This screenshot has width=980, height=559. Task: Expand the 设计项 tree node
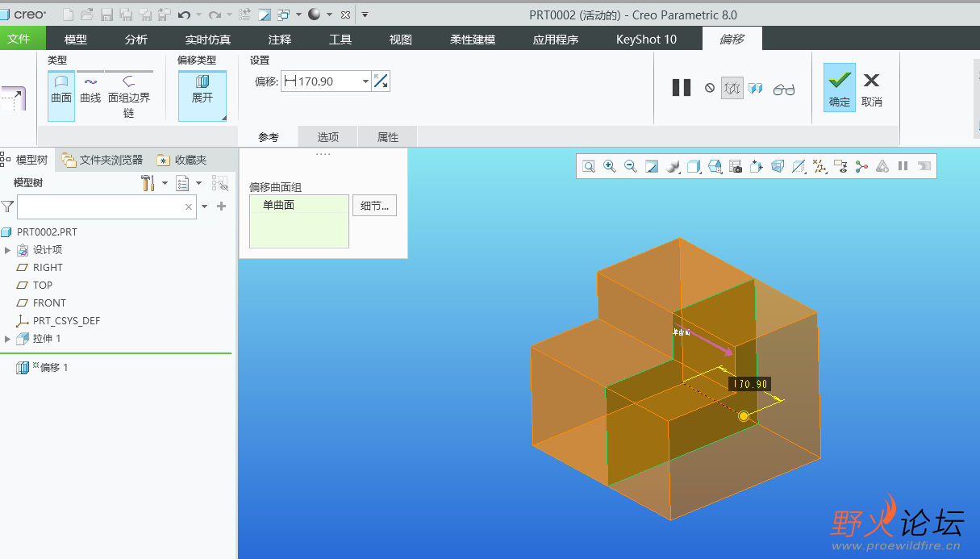[x=8, y=250]
